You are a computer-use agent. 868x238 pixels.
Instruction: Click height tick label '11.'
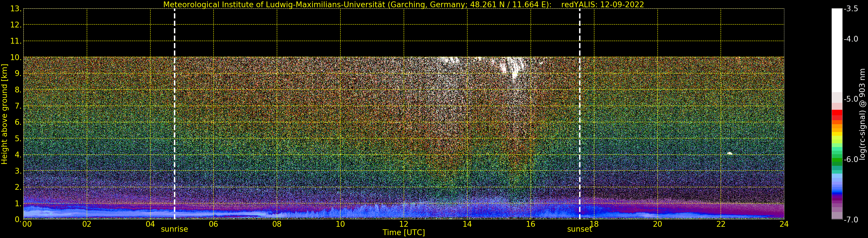coord(16,41)
